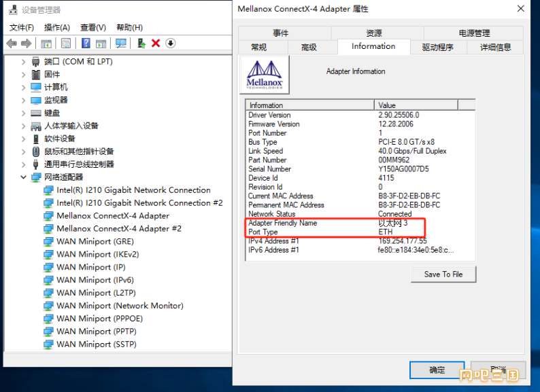
Task: Open the 高级 tab
Action: [x=309, y=47]
